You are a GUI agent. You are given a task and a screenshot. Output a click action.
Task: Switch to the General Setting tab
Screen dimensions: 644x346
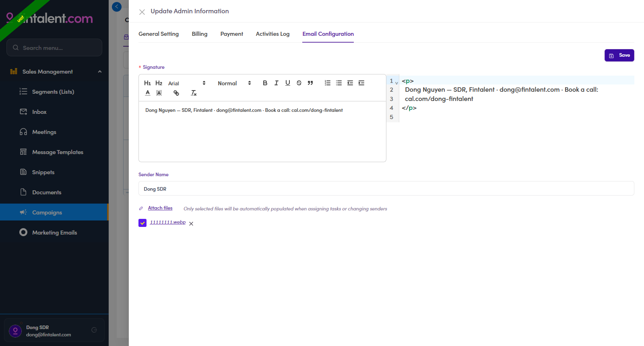tap(159, 34)
